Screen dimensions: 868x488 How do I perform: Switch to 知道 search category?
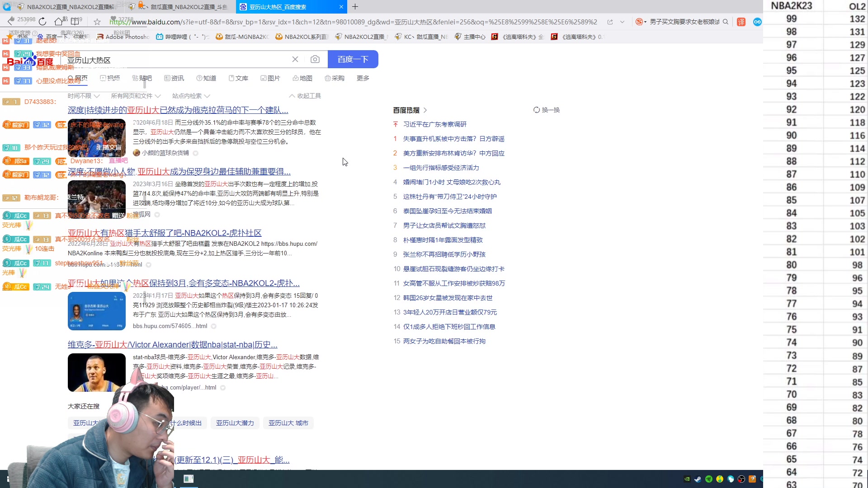206,78
